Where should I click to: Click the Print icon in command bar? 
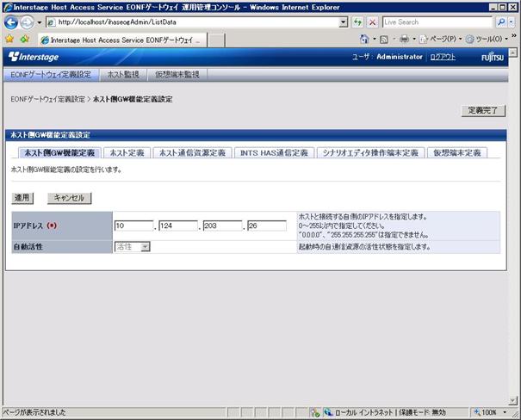(x=404, y=40)
